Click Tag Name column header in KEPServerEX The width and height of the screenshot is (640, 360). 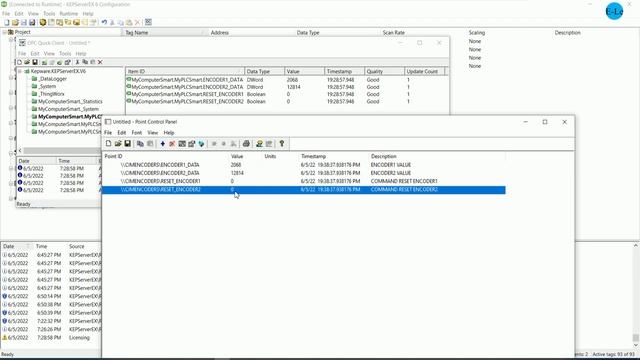(165, 32)
